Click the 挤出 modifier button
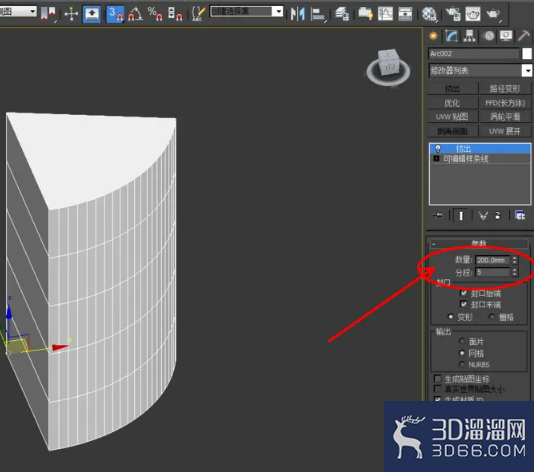Viewport: 534px width, 472px height. 453,89
